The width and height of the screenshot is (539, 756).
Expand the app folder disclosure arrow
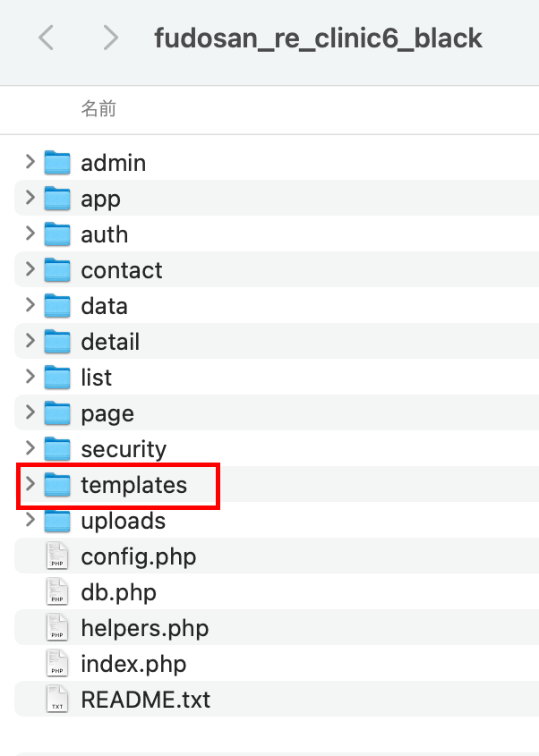30,199
